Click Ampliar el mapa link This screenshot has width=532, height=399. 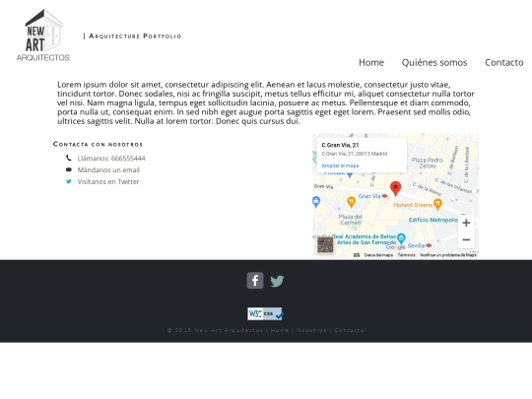point(340,166)
